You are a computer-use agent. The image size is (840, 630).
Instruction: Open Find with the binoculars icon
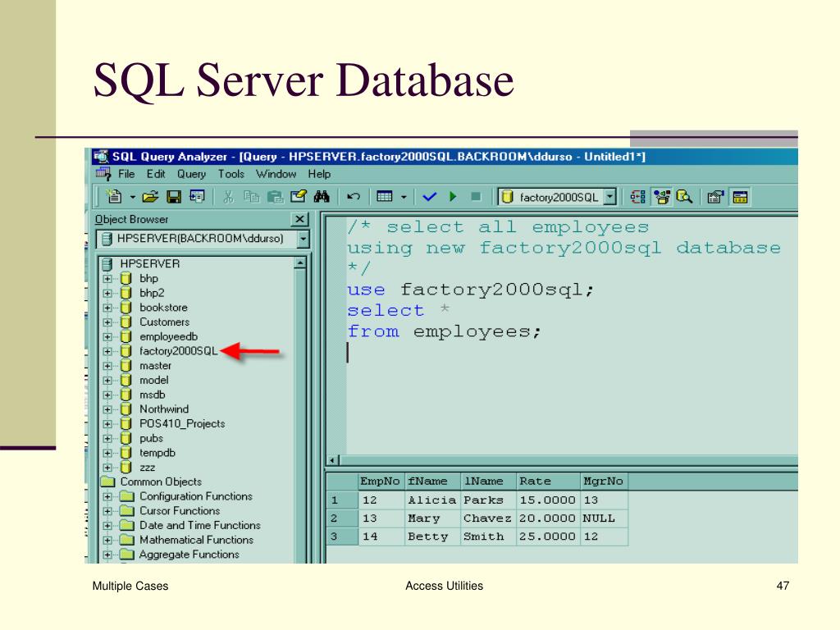[x=322, y=197]
